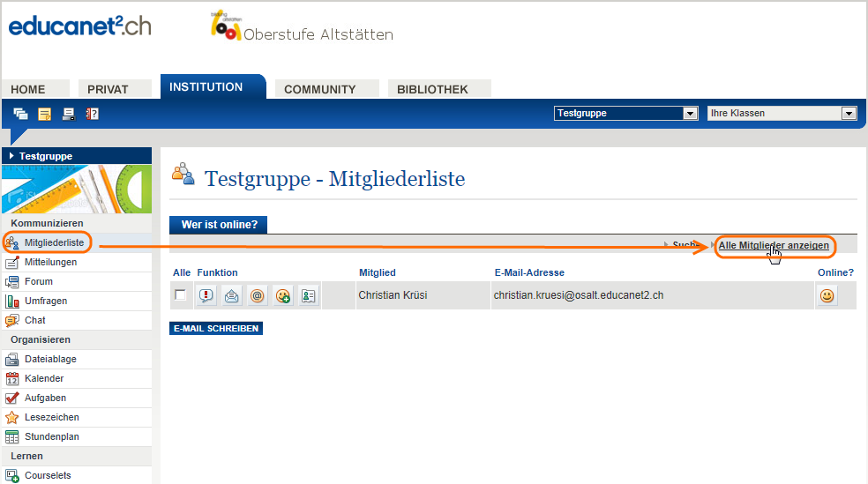Click the yellow notes icon in blue toolbar

[44, 114]
